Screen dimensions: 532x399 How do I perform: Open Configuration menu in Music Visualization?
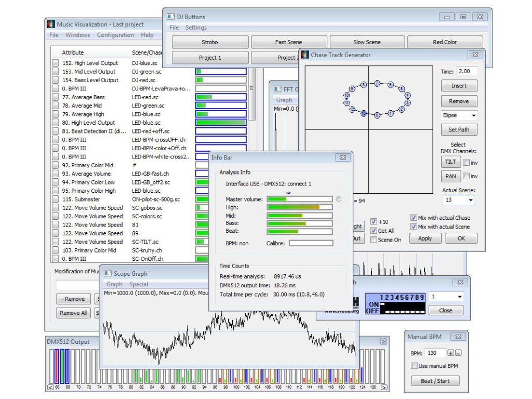[115, 35]
